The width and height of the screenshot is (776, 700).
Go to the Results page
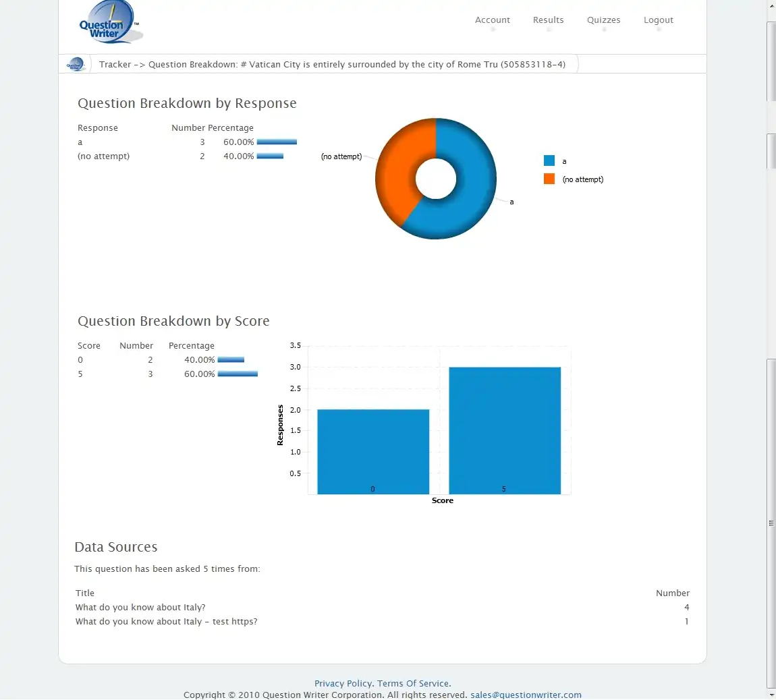pos(548,20)
